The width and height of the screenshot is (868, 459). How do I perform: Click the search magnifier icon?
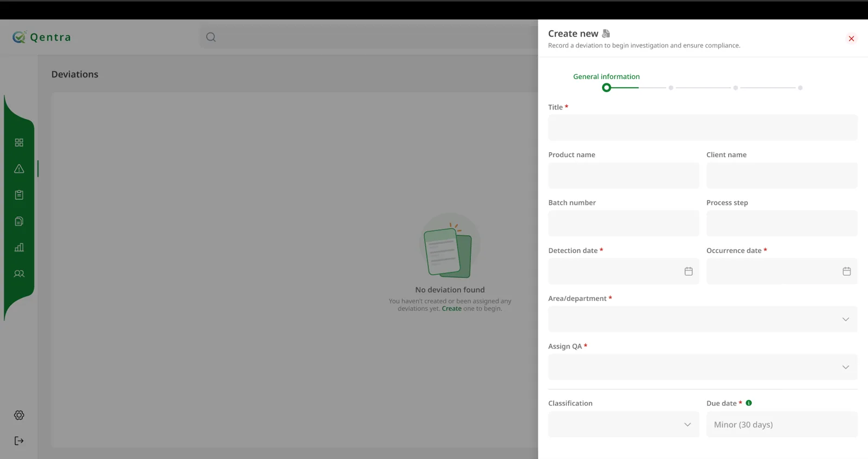coord(211,37)
